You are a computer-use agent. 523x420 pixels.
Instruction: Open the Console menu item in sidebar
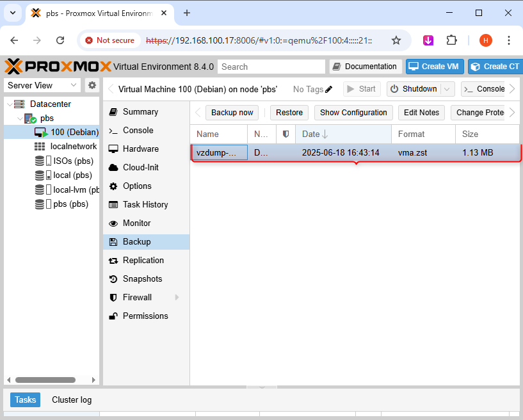coord(146,131)
